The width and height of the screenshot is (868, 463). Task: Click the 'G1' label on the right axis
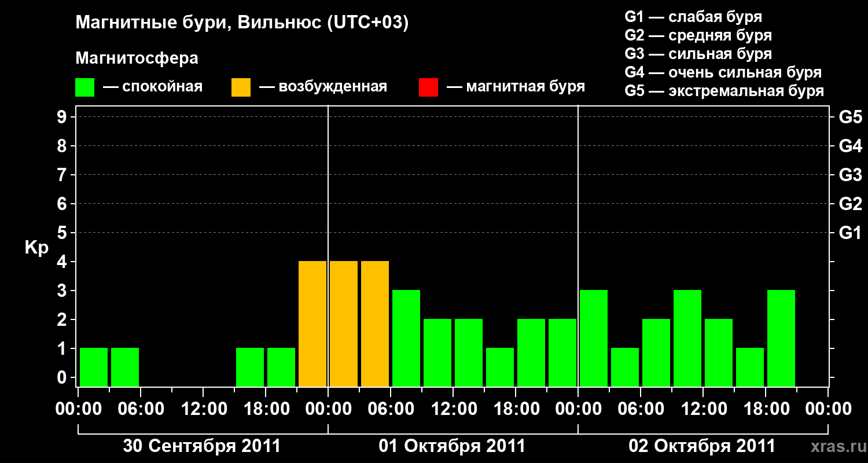pyautogui.click(x=850, y=233)
